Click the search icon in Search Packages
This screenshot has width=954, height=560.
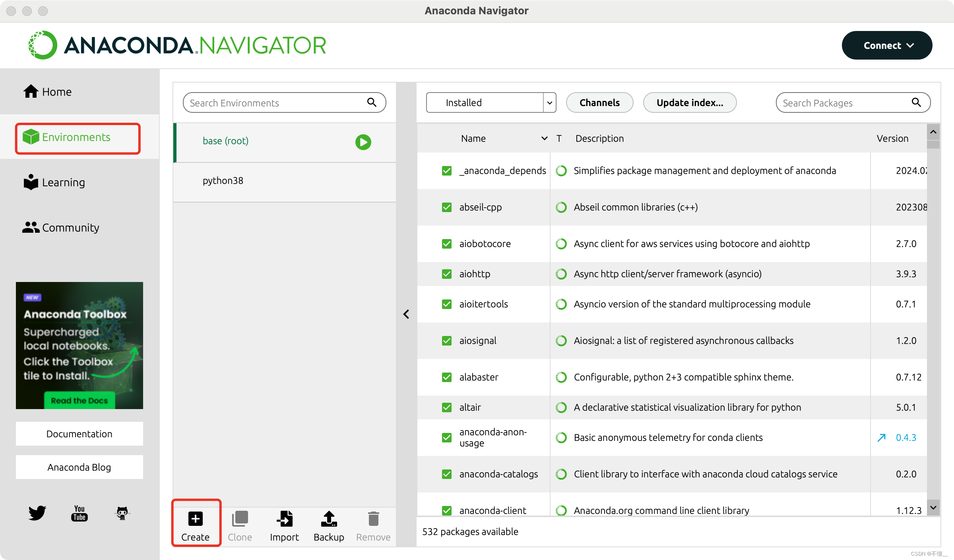click(916, 102)
